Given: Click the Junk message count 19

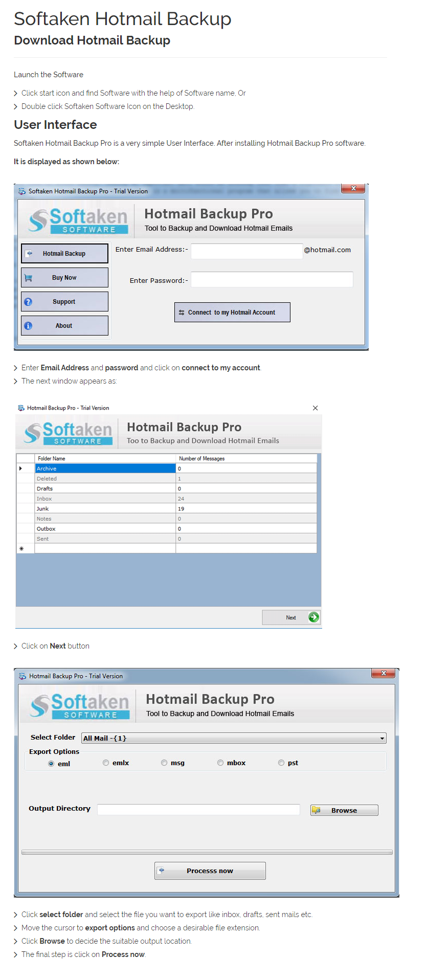Looking at the screenshot, I should pos(246,508).
